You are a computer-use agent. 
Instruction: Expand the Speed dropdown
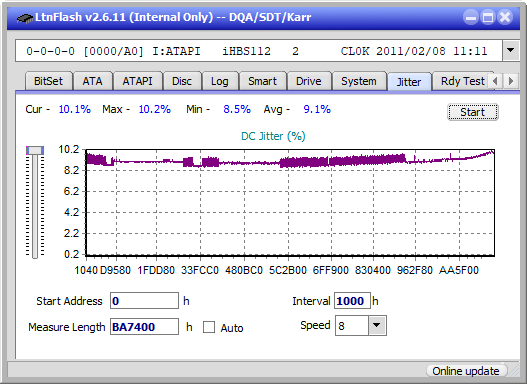(x=377, y=325)
